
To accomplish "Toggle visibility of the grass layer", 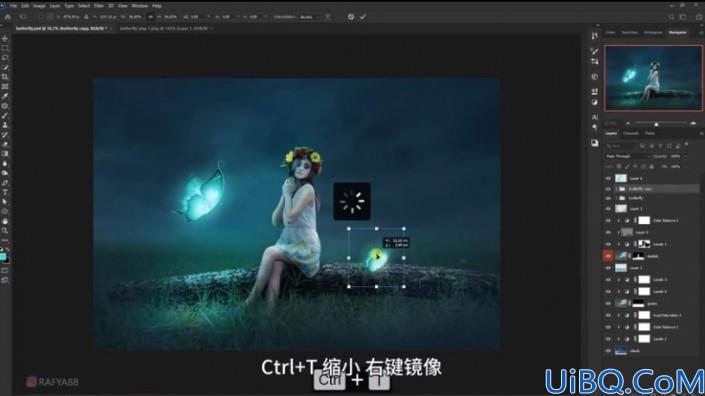I will click(x=608, y=303).
